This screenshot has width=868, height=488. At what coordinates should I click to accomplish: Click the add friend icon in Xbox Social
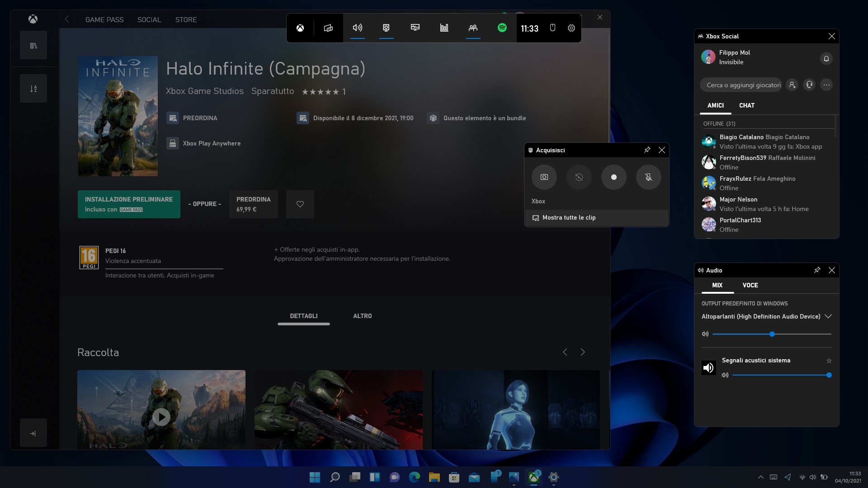tap(792, 85)
